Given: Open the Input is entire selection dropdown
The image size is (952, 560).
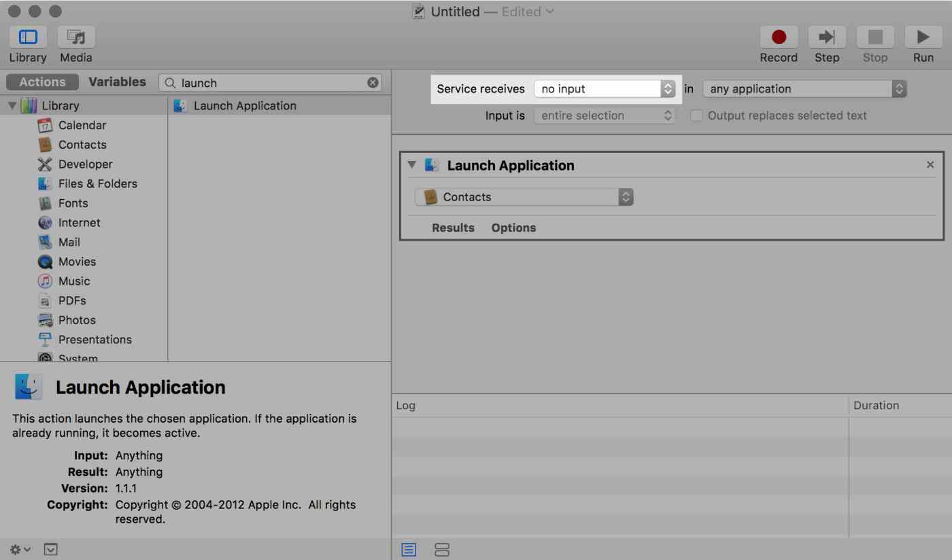Looking at the screenshot, I should (605, 116).
